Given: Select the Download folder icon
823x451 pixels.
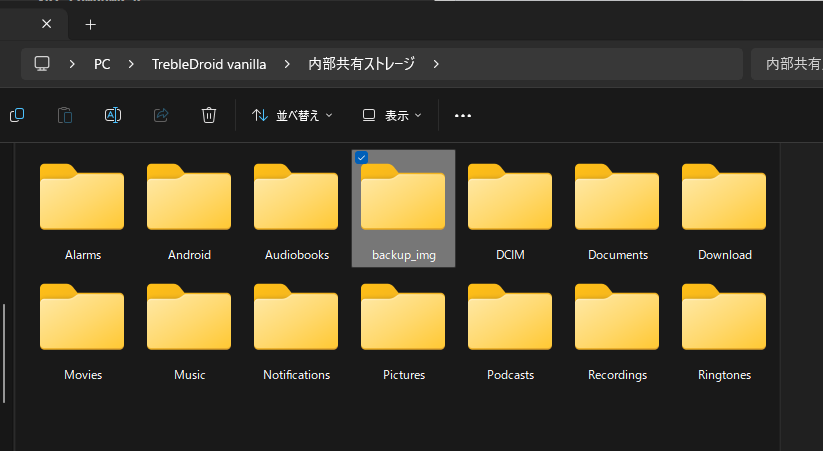Looking at the screenshot, I should [x=724, y=197].
